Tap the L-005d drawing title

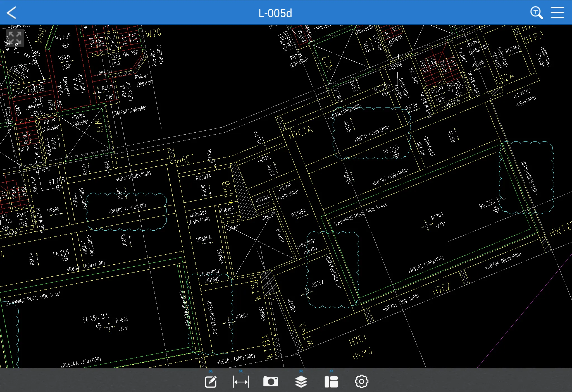click(275, 13)
